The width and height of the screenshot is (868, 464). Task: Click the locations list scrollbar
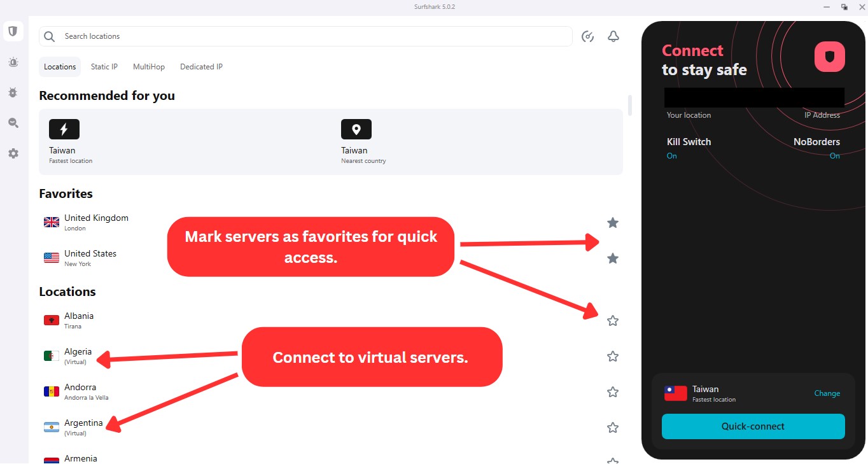click(630, 105)
